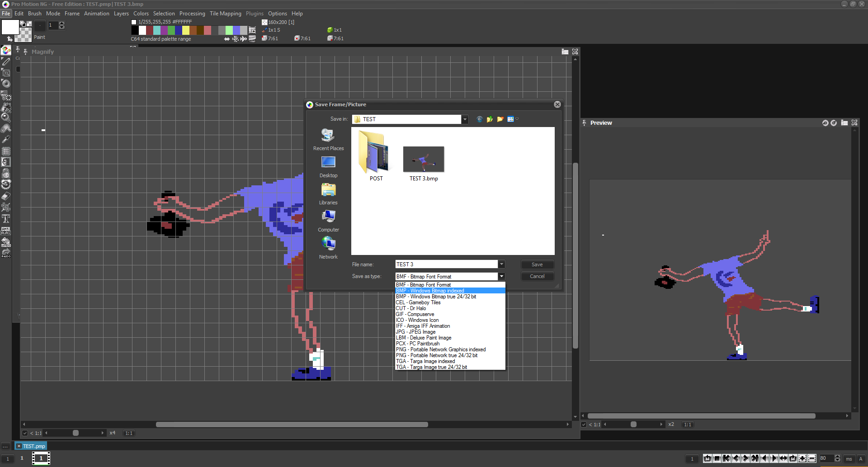Select the smudge finger tool
This screenshot has height=467, width=868.
[x=6, y=129]
